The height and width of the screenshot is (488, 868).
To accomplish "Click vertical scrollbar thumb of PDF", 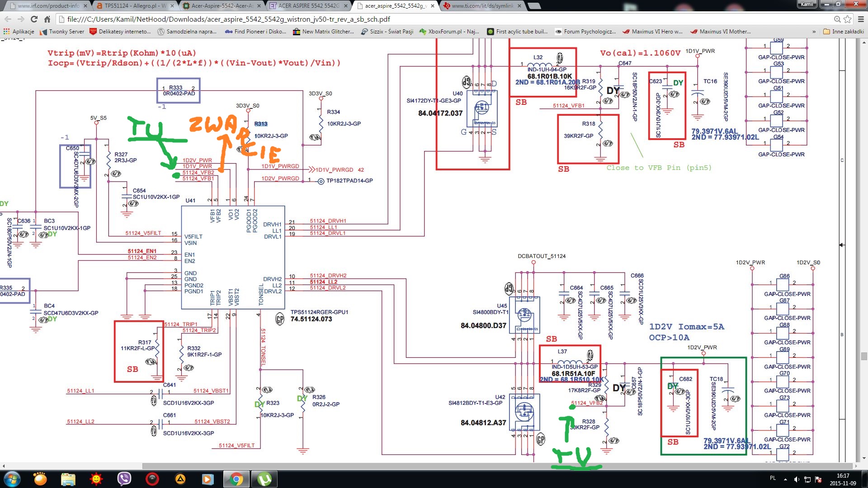I will 864,356.
